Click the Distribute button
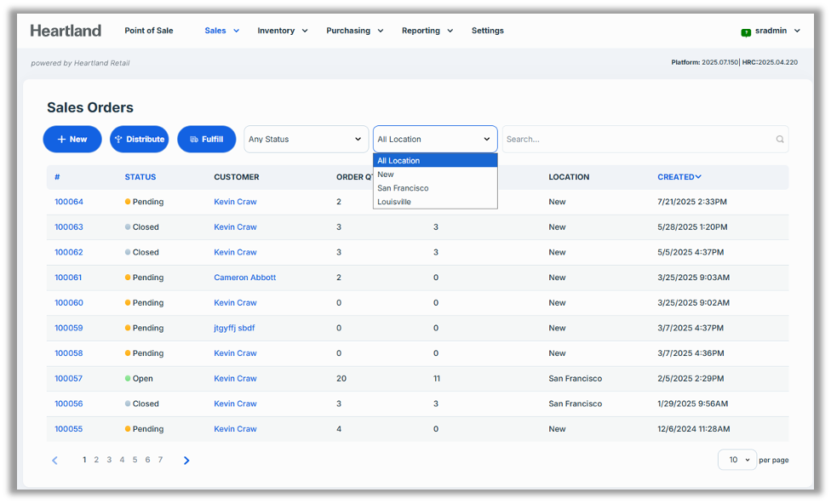This screenshot has height=504, width=831. click(x=139, y=140)
